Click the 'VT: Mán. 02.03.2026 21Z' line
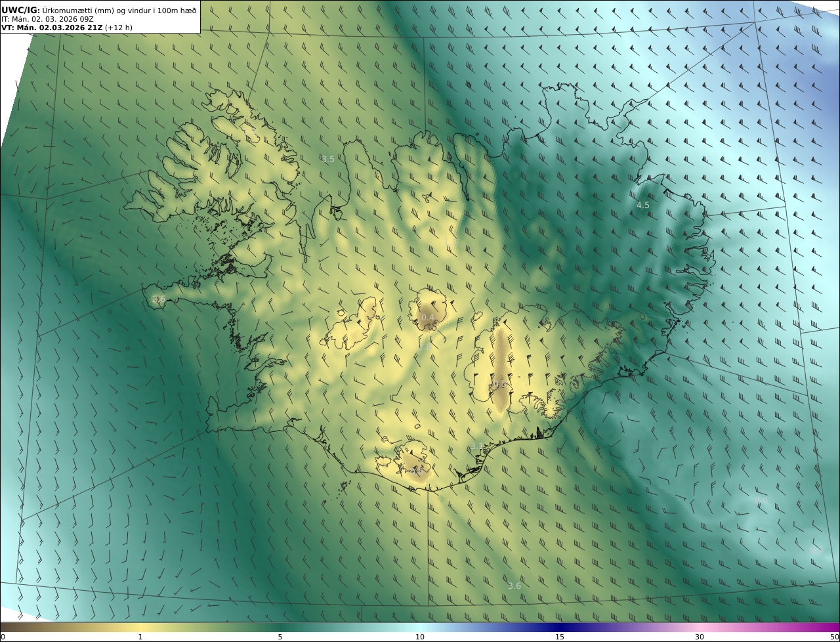This screenshot has height=642, width=840. [66, 28]
